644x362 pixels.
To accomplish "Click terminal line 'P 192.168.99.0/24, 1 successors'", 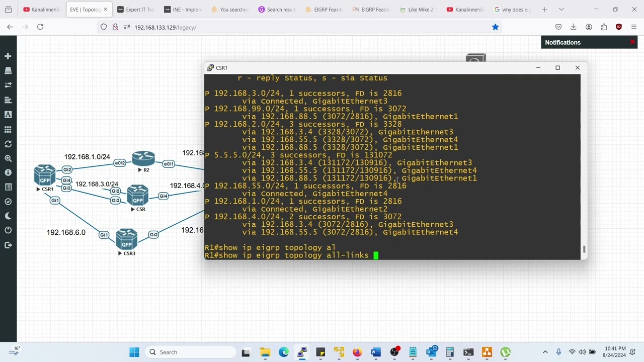I will (305, 109).
